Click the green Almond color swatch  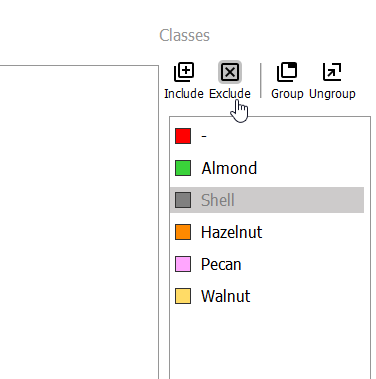click(x=183, y=168)
